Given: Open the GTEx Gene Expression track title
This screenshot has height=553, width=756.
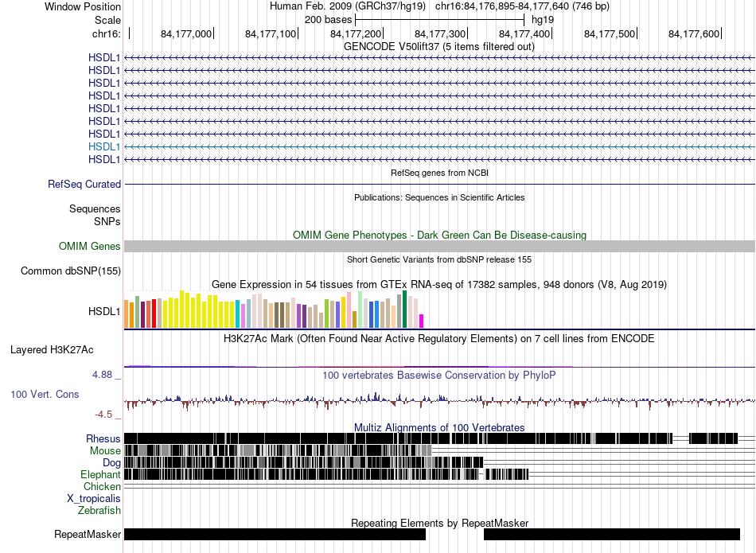Looking at the screenshot, I should point(439,284).
